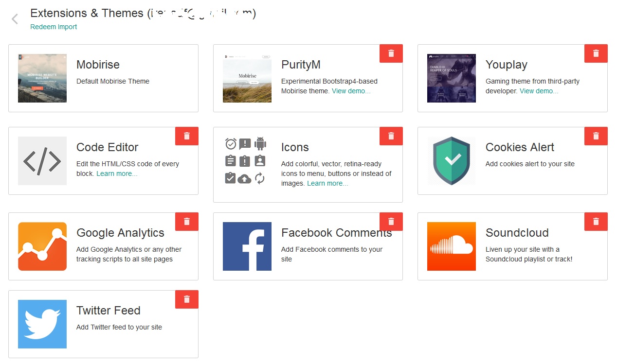Viewport: 617px width, 364px height.
Task: Open Learn more link for Icons extension
Action: tap(327, 183)
